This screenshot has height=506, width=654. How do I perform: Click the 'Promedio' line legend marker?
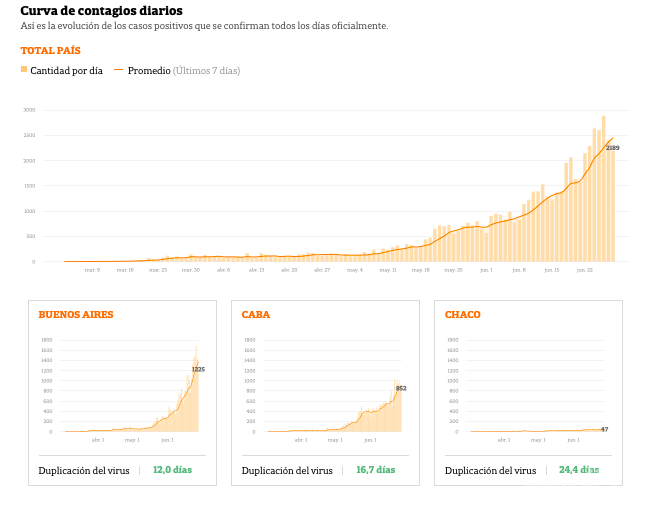click(119, 70)
